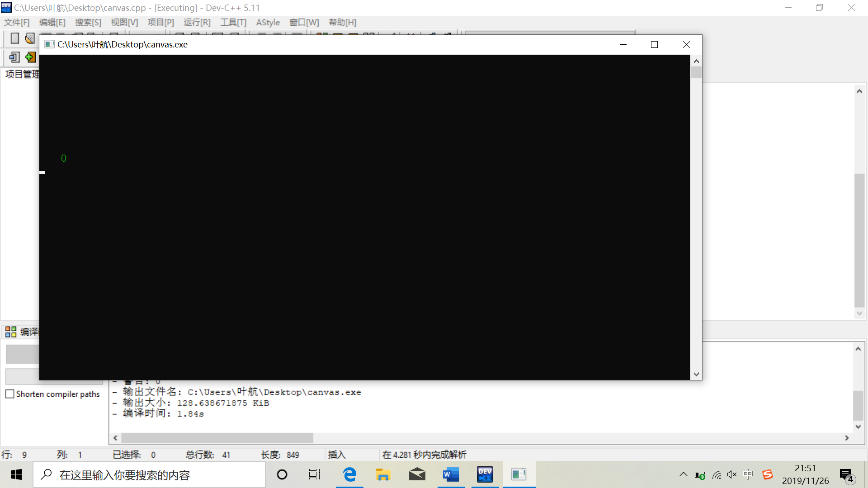Toggle the muted volume tray icon
Image resolution: width=868 pixels, height=488 pixels.
(732, 474)
